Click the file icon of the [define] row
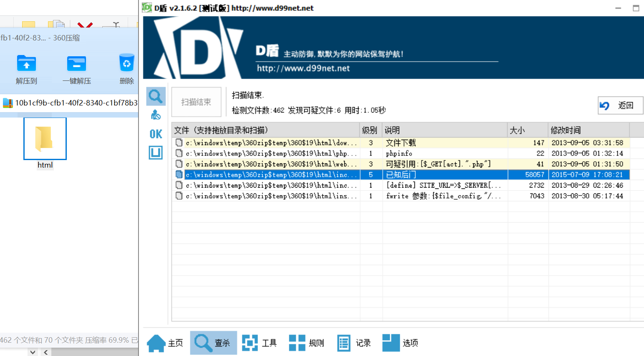 (179, 185)
